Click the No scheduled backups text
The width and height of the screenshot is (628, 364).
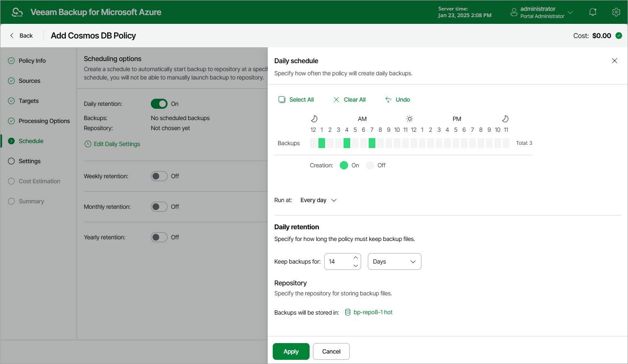point(180,118)
